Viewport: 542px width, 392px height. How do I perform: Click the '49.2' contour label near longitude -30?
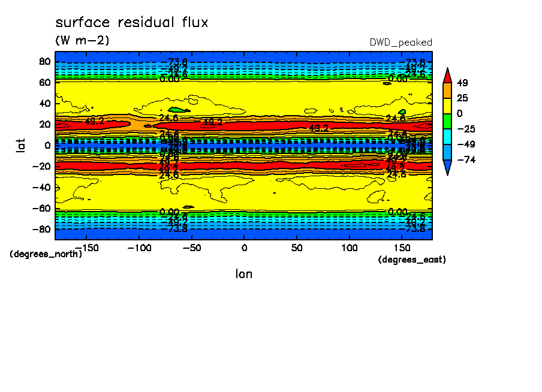[213, 122]
